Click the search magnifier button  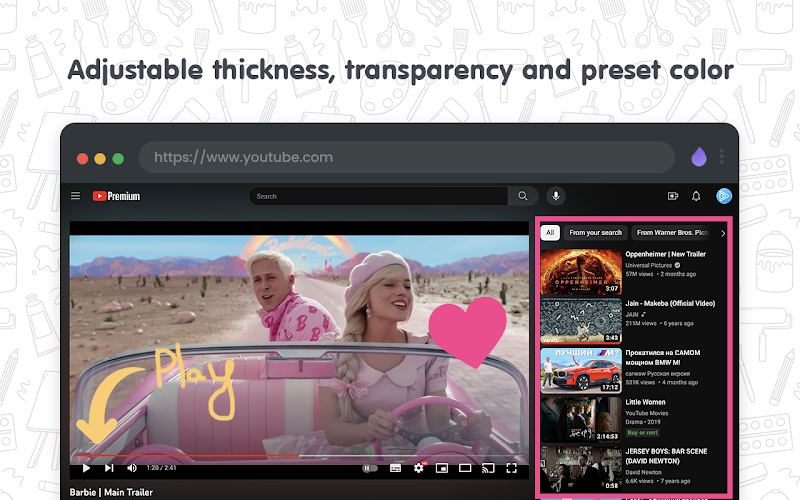523,196
